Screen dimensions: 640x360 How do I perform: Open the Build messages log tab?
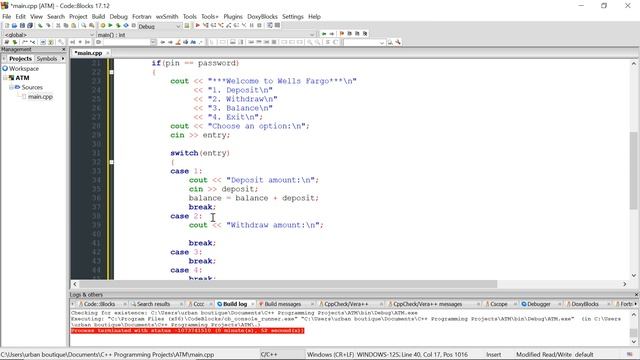(x=282, y=304)
